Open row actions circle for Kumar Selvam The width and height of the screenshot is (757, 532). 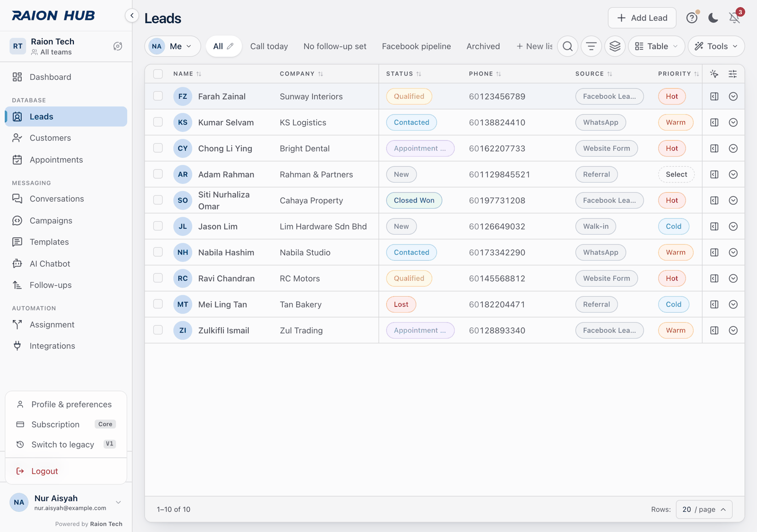[733, 122]
